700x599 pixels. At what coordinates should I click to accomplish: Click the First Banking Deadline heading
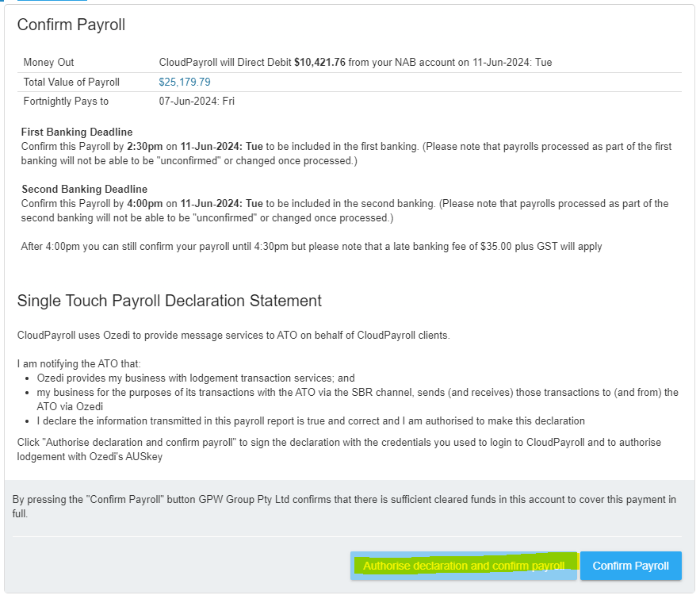77,132
